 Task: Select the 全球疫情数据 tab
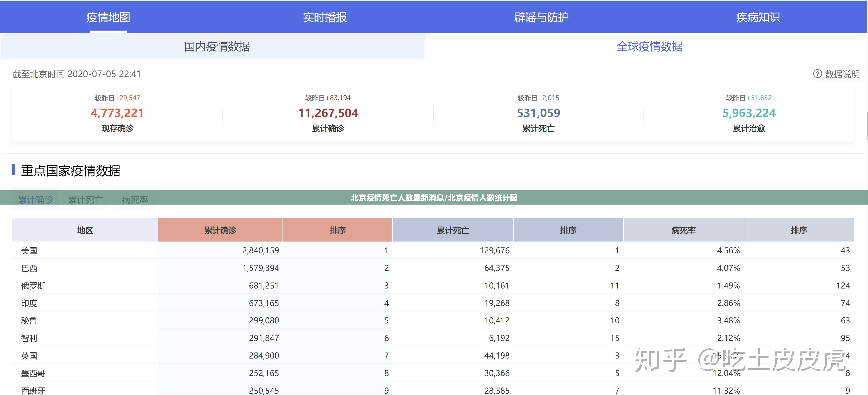click(x=650, y=47)
